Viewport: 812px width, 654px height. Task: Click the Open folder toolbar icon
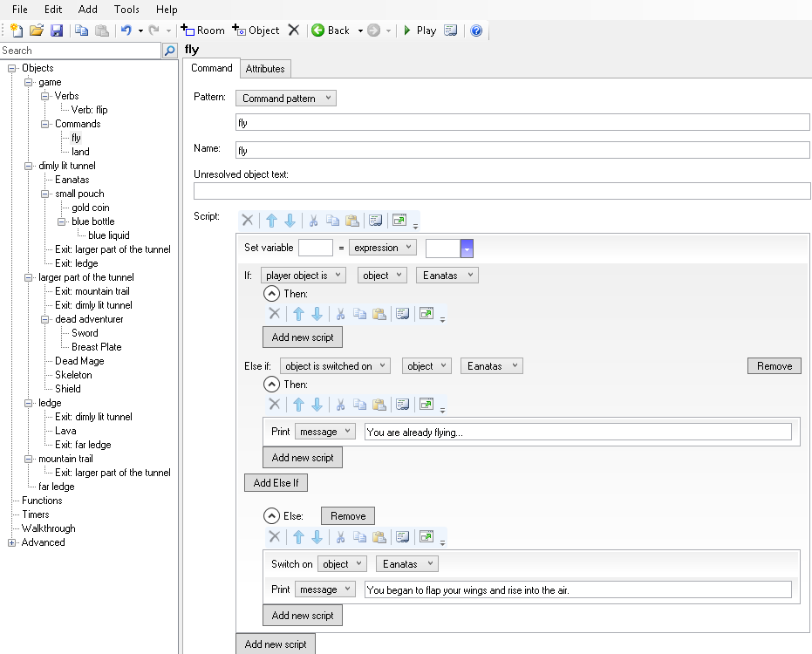tap(37, 31)
